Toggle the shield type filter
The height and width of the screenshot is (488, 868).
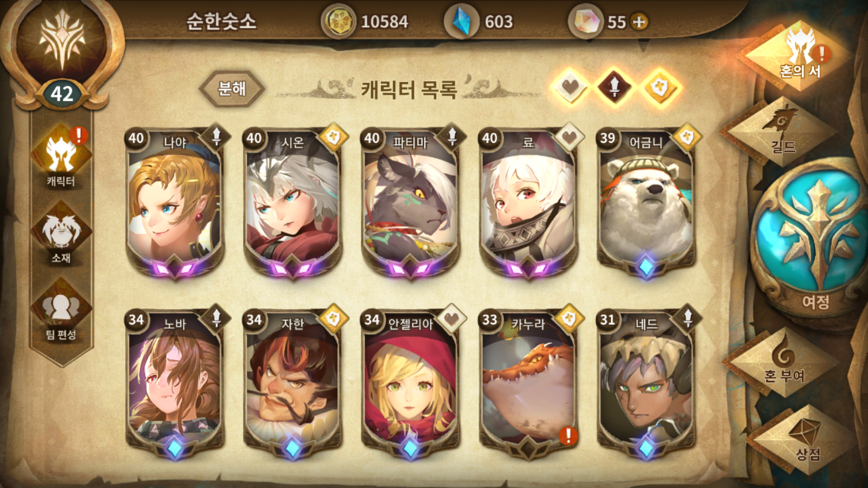coord(660,86)
